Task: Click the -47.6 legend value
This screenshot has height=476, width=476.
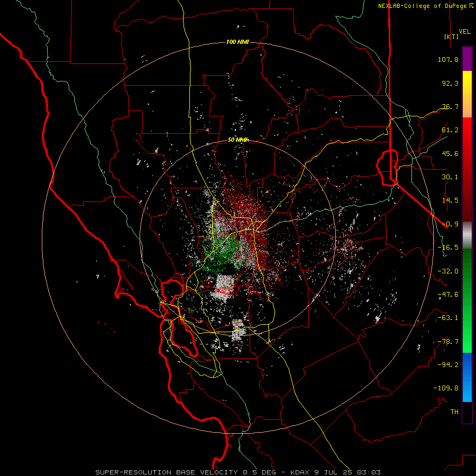Action: click(x=448, y=295)
